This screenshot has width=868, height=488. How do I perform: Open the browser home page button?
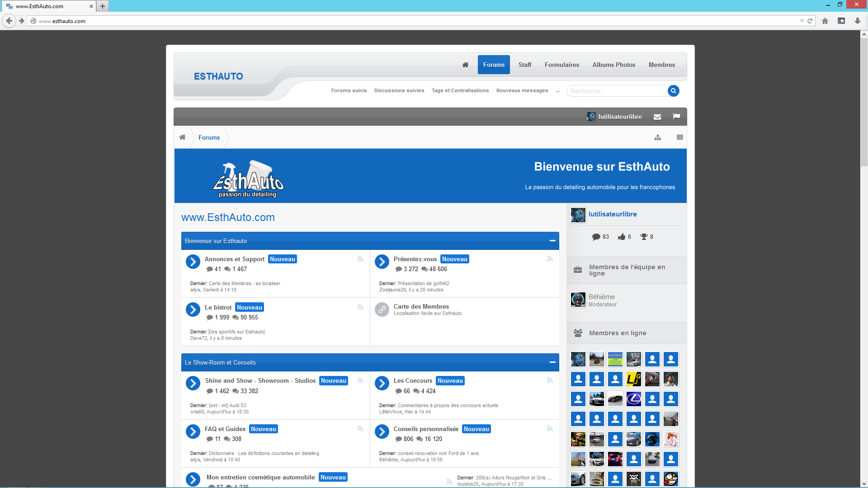pos(825,21)
